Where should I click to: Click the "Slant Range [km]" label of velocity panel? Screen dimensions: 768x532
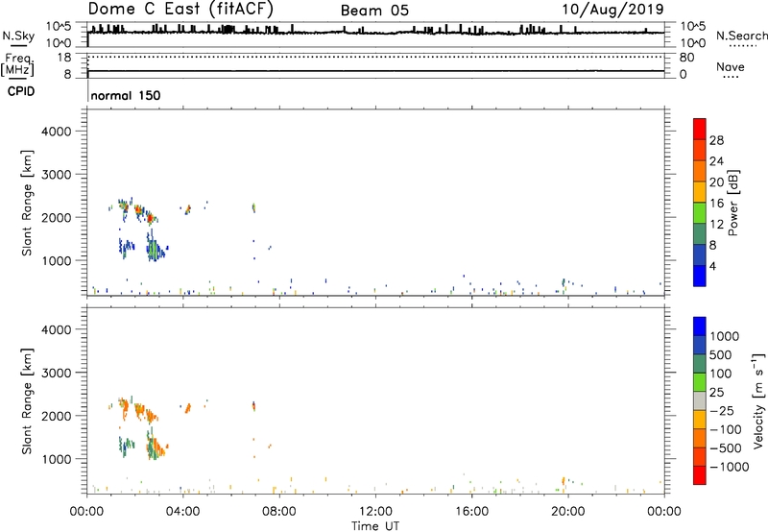pos(27,401)
